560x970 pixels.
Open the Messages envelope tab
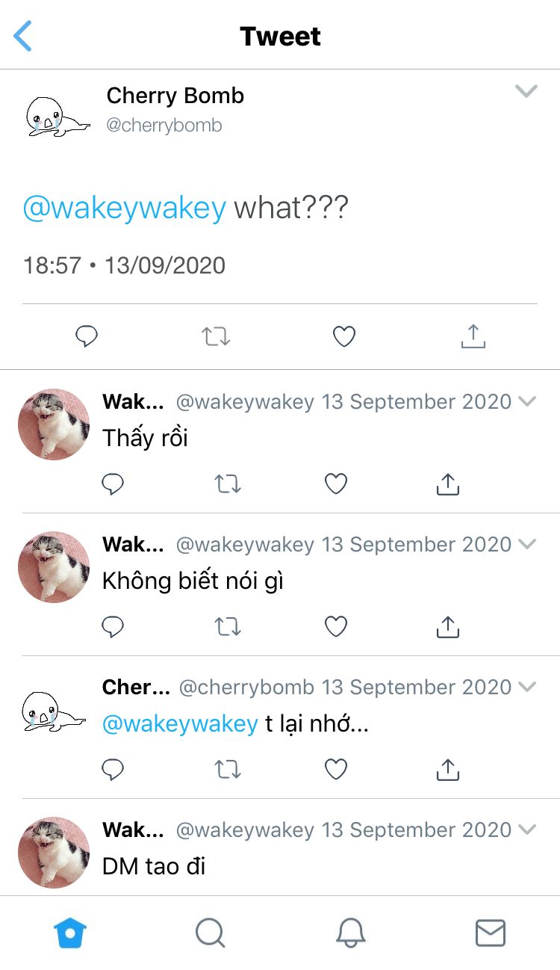point(490,933)
